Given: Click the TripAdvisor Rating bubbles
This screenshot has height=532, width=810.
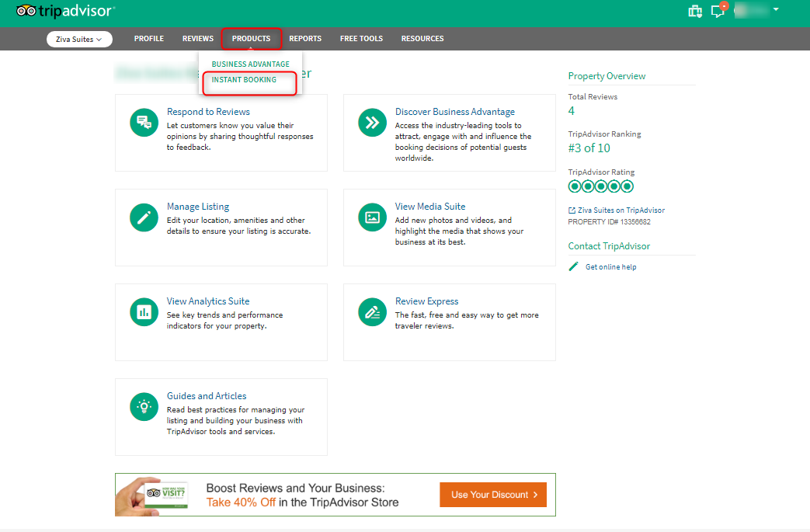Looking at the screenshot, I should point(601,186).
